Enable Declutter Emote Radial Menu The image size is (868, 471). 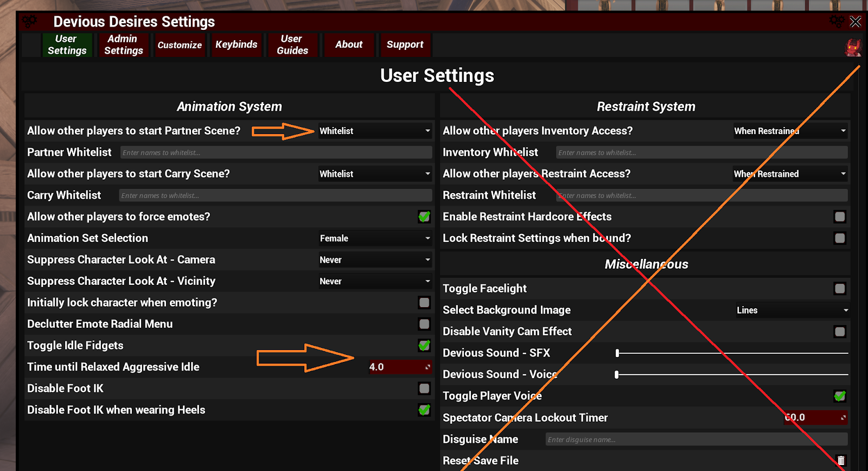[x=424, y=324]
